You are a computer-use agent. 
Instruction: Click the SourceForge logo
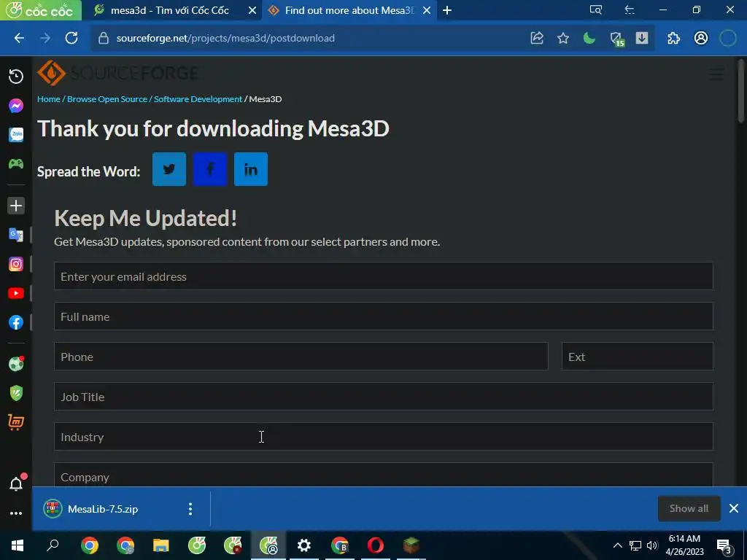[118, 73]
